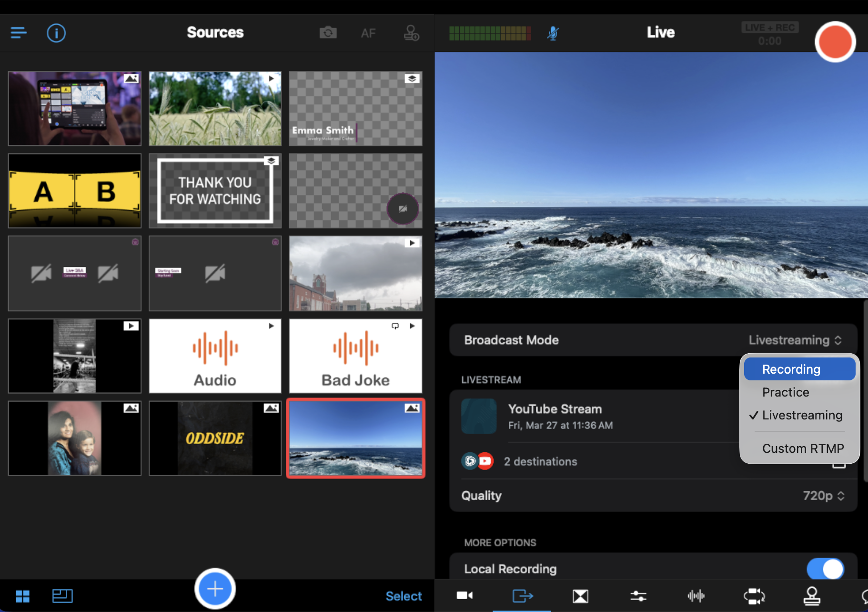Click the audio level meter

point(490,33)
